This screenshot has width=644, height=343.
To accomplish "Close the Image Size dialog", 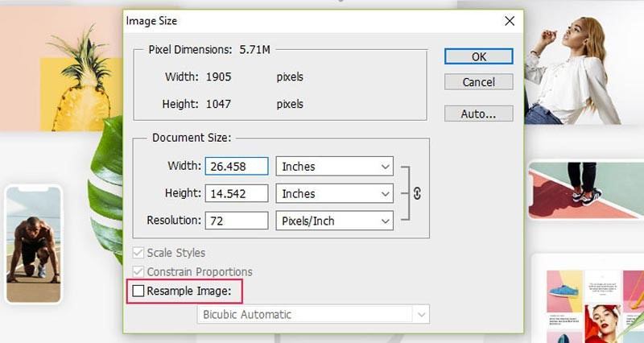I will click(508, 21).
